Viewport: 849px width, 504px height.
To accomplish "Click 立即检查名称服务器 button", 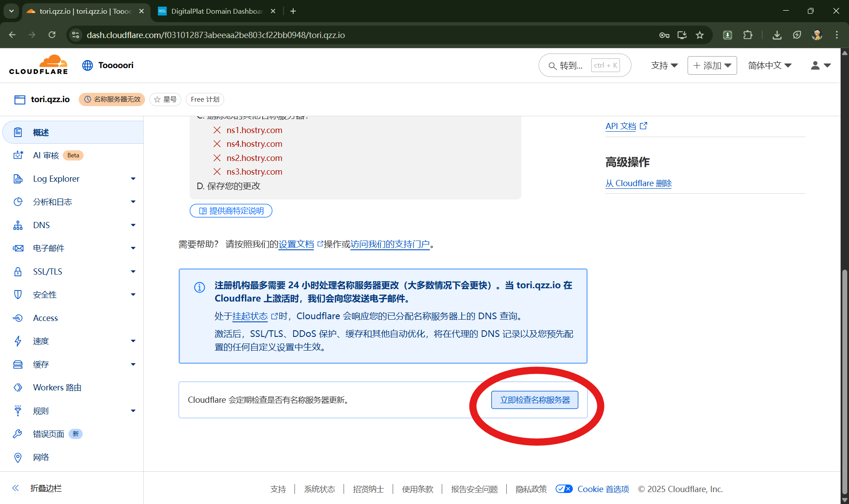I will [x=535, y=400].
